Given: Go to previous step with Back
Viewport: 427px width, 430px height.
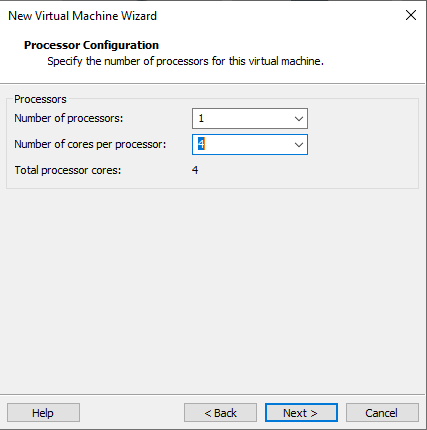Looking at the screenshot, I should tap(220, 413).
